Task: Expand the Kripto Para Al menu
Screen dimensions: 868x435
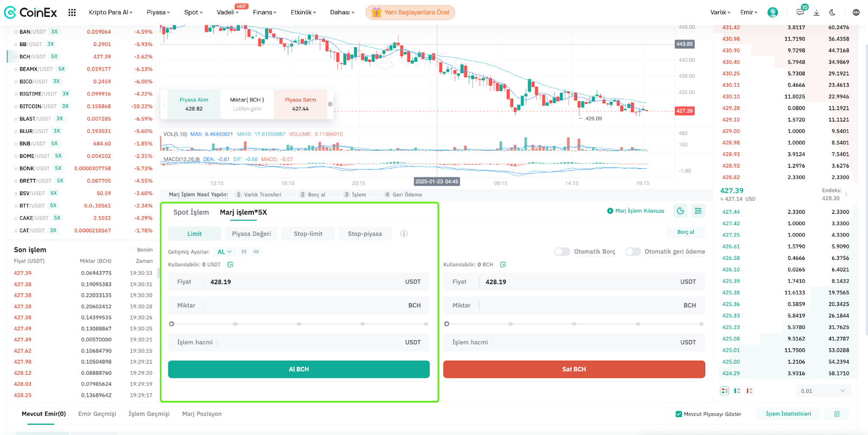Action: [x=111, y=12]
